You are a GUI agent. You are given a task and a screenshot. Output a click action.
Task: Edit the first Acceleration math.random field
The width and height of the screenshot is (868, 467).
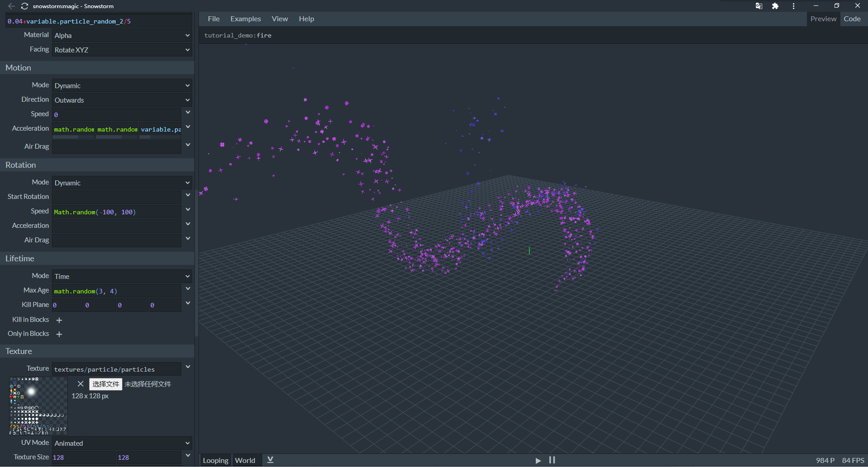tap(73, 130)
